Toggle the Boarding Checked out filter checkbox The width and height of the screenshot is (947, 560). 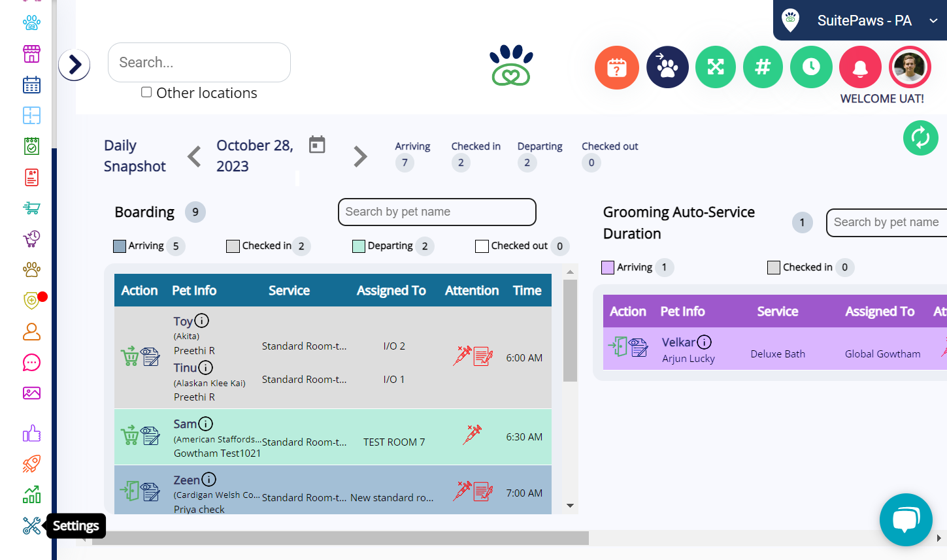[482, 246]
